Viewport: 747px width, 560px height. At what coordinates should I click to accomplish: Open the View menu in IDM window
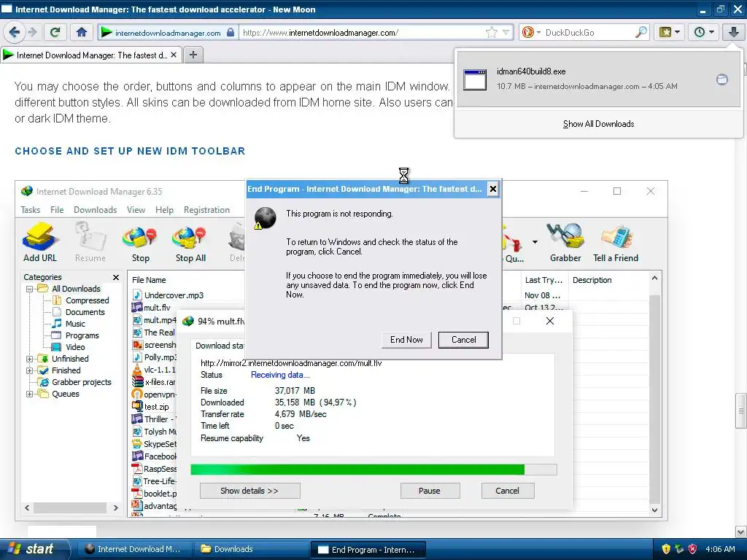136,210
